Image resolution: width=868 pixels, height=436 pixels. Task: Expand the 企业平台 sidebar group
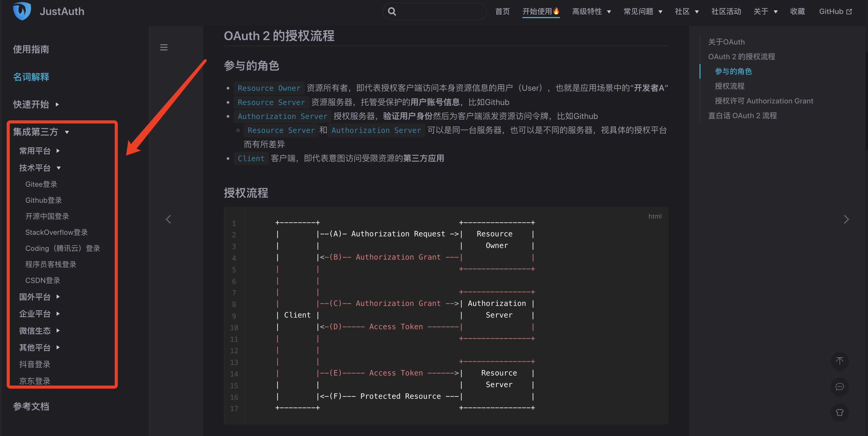pos(40,314)
